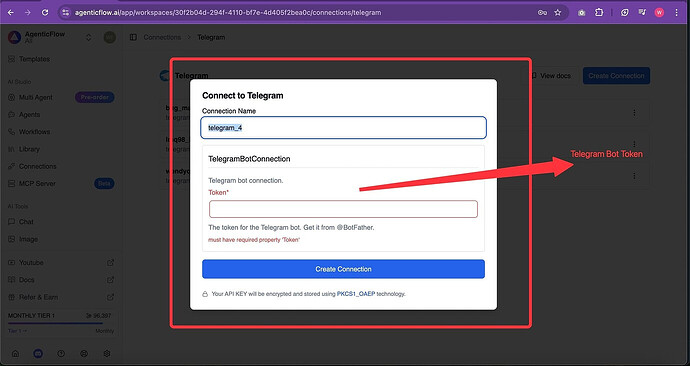Bookmark this page with the star icon
Screen dimensions: 690x366
pos(558,12)
